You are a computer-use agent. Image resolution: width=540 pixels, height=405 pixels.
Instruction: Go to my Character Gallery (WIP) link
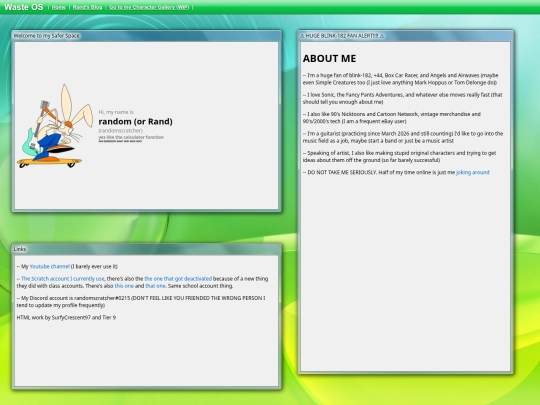click(149, 7)
